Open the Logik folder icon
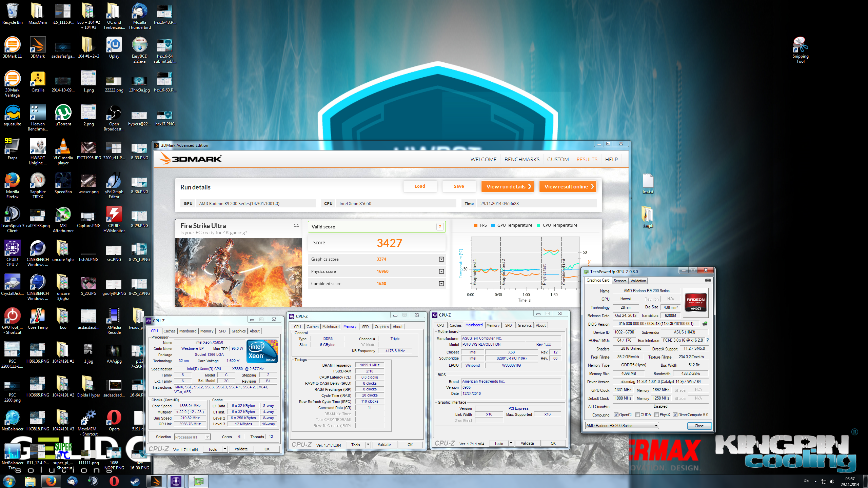 [x=648, y=217]
